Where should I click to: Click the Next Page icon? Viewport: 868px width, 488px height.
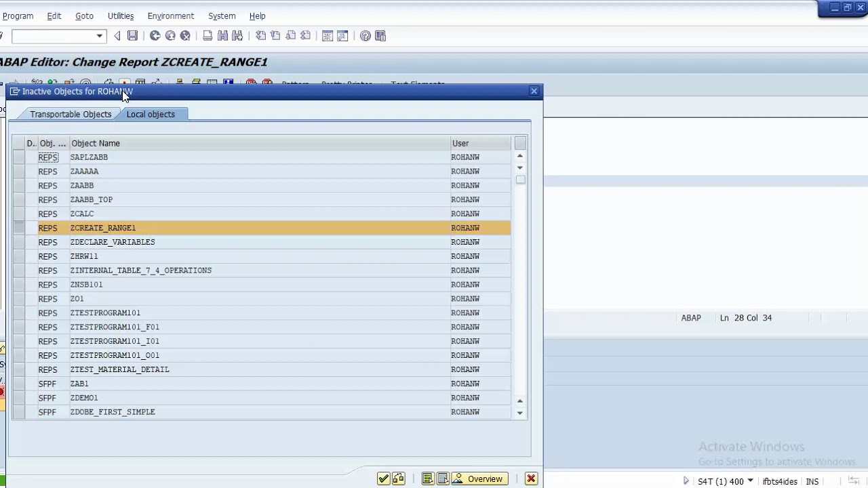click(290, 36)
